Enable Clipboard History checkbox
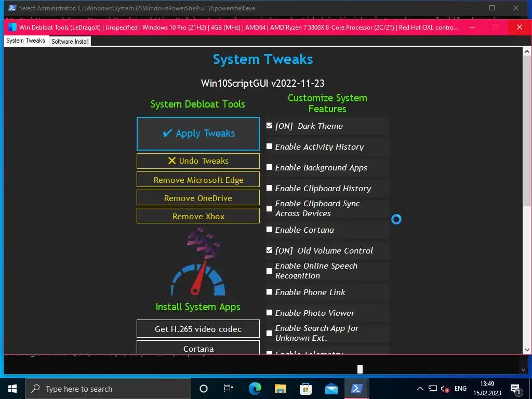This screenshot has height=399, width=532. (270, 188)
